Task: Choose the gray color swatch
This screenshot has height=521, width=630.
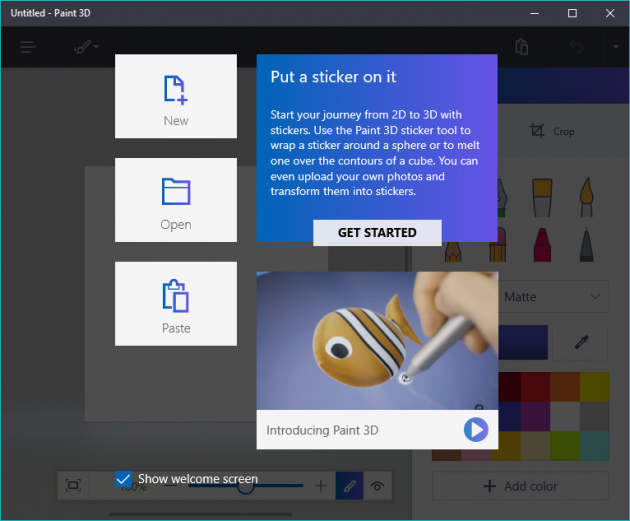Action: [x=595, y=417]
